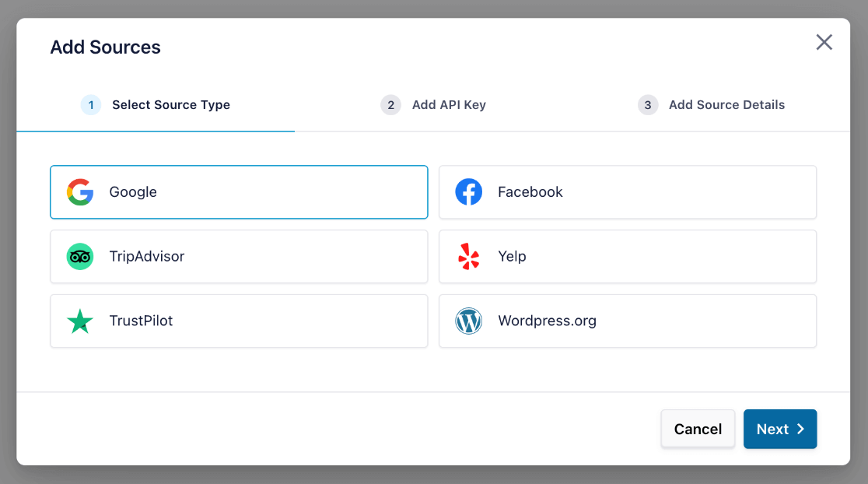Click the chevron arrow on Next

coord(801,430)
